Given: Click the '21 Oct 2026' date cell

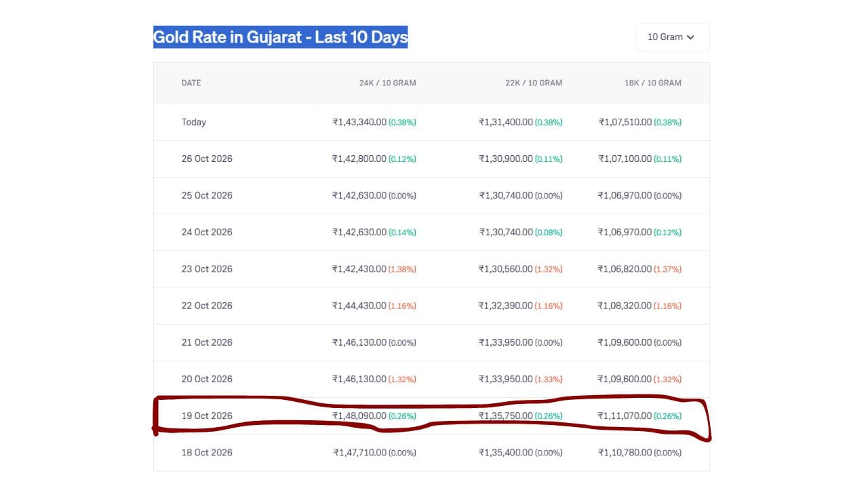Looking at the screenshot, I should (207, 342).
